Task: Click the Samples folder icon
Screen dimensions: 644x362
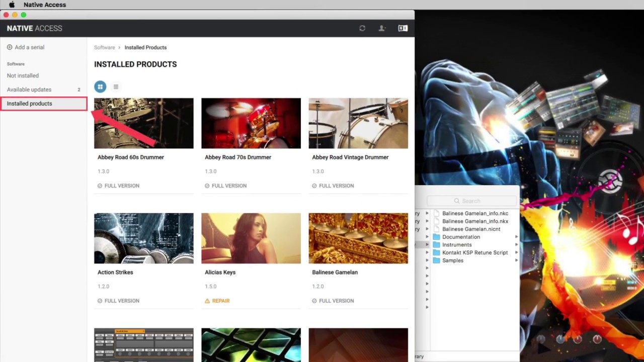Action: 436,260
